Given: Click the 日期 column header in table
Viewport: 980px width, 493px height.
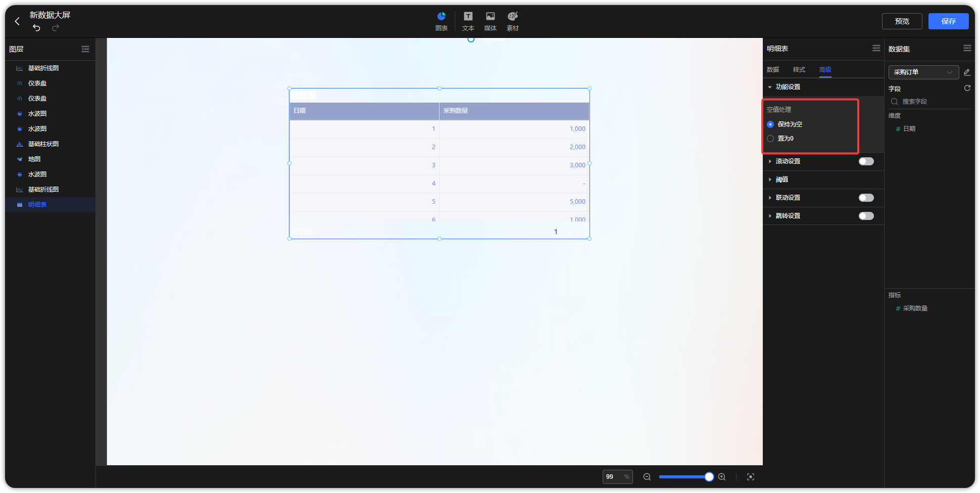Looking at the screenshot, I should coord(364,111).
